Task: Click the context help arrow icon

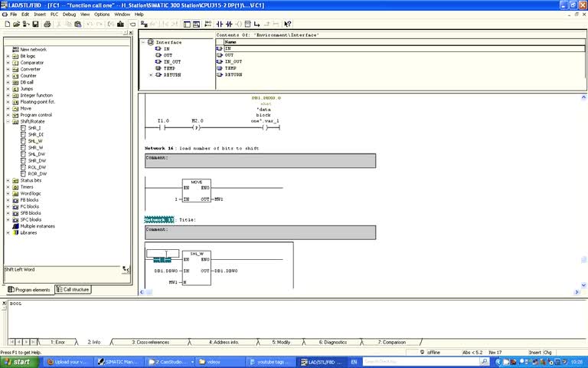Action: 287,24
